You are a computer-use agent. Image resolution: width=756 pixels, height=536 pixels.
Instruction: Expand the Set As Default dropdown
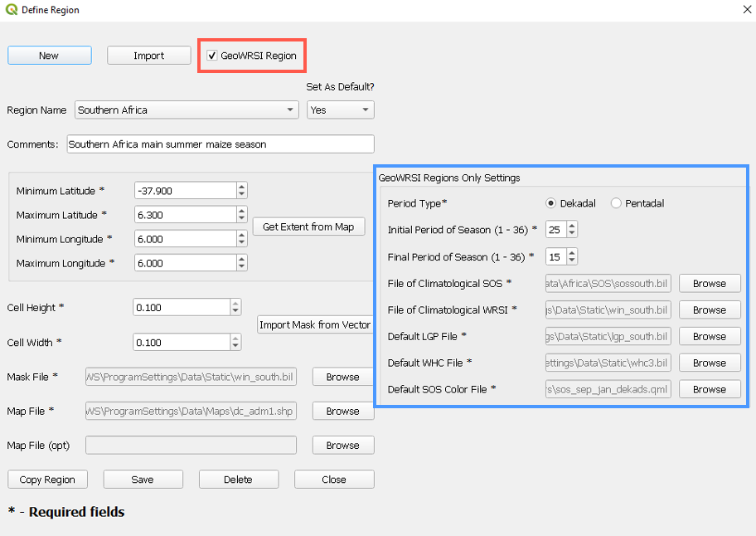(x=364, y=110)
